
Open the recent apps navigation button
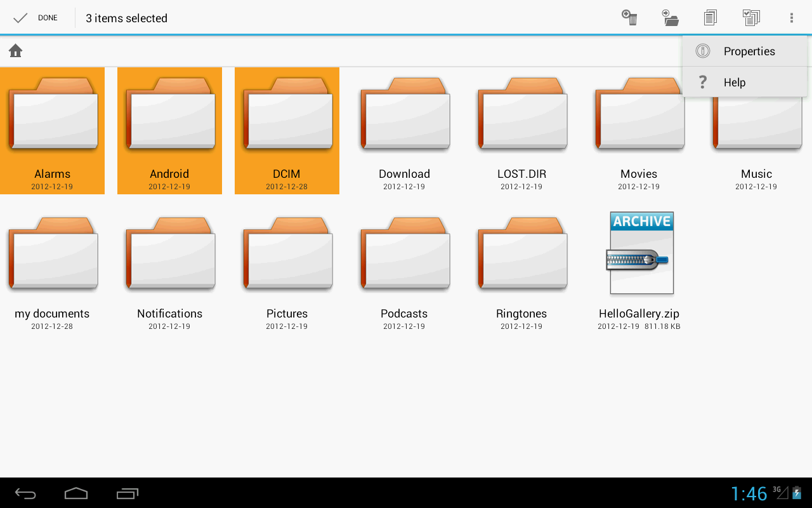tap(128, 493)
